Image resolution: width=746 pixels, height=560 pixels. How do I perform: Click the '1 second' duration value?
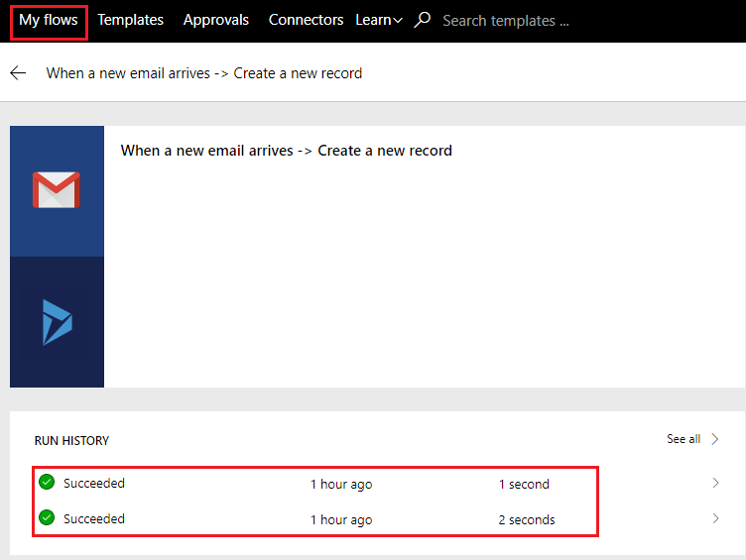524,484
